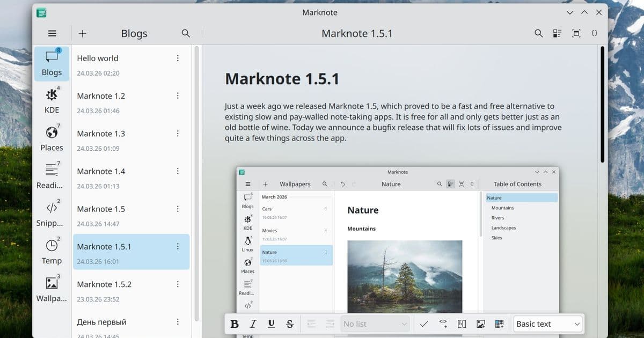
Task: Open the Temp clock notebook
Action: pyautogui.click(x=52, y=251)
